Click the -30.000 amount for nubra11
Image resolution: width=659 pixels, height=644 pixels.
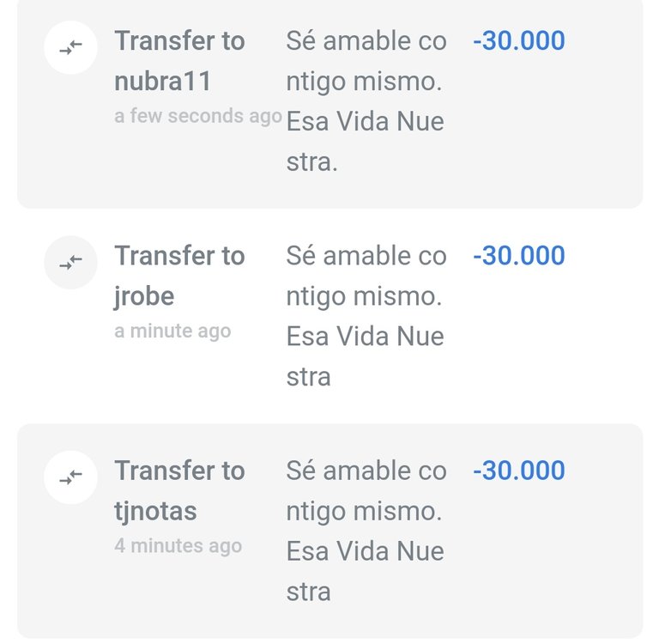point(519,41)
